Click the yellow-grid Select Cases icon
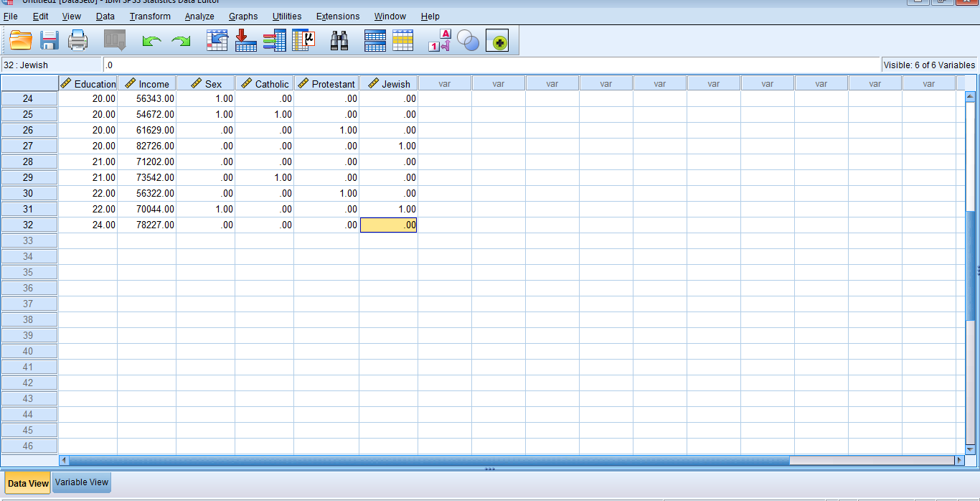Viewport: 980px width, 501px height. point(403,41)
